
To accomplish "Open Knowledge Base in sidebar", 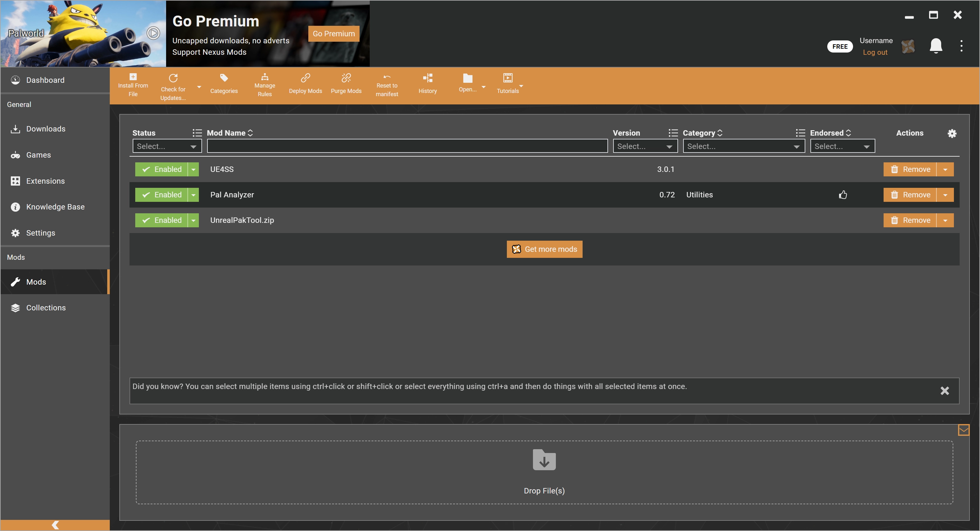I will [x=55, y=207].
